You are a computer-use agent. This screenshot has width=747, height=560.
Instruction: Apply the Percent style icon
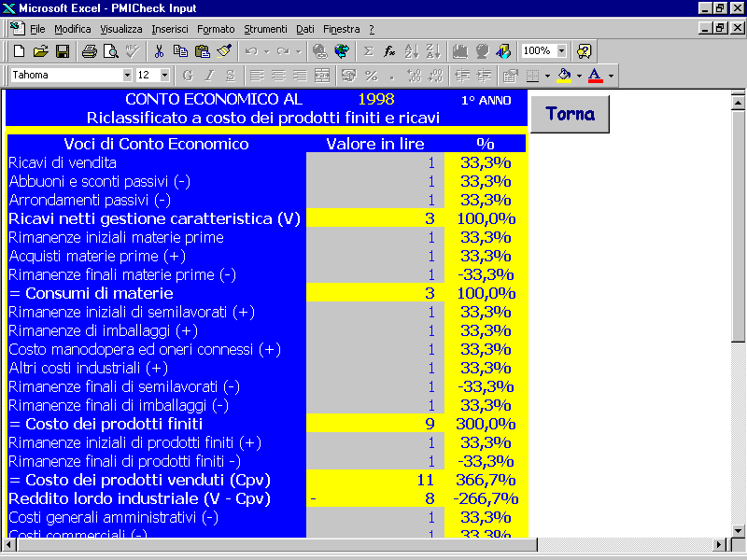click(371, 76)
